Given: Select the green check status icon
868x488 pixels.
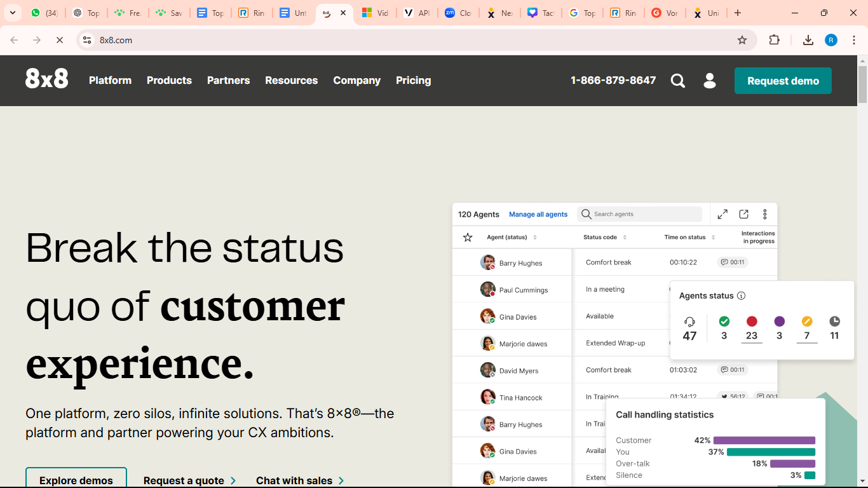Looking at the screenshot, I should pos(724,322).
